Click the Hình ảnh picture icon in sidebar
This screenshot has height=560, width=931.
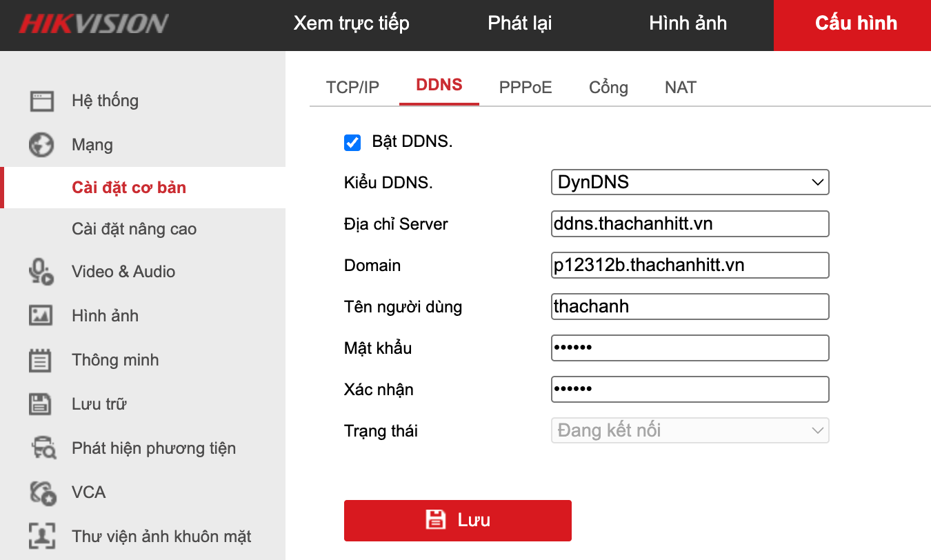coord(41,316)
